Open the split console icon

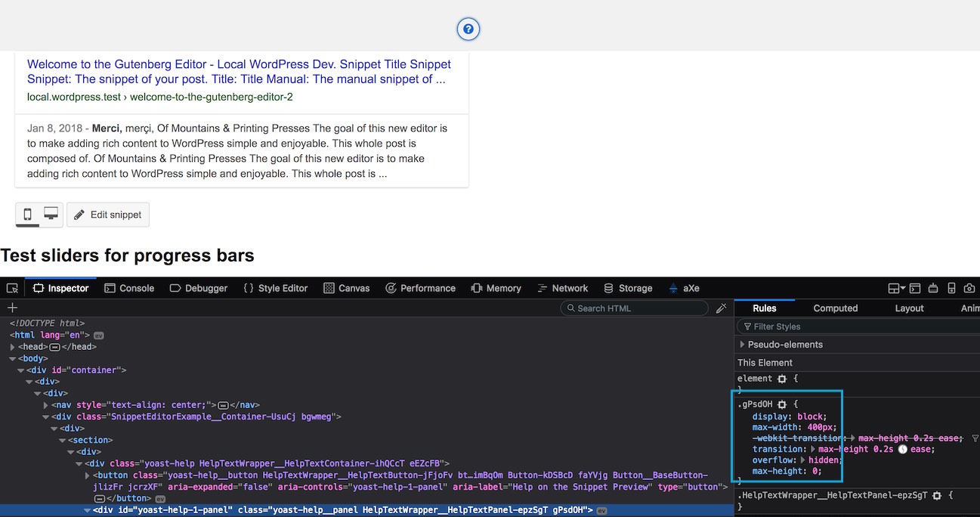915,288
